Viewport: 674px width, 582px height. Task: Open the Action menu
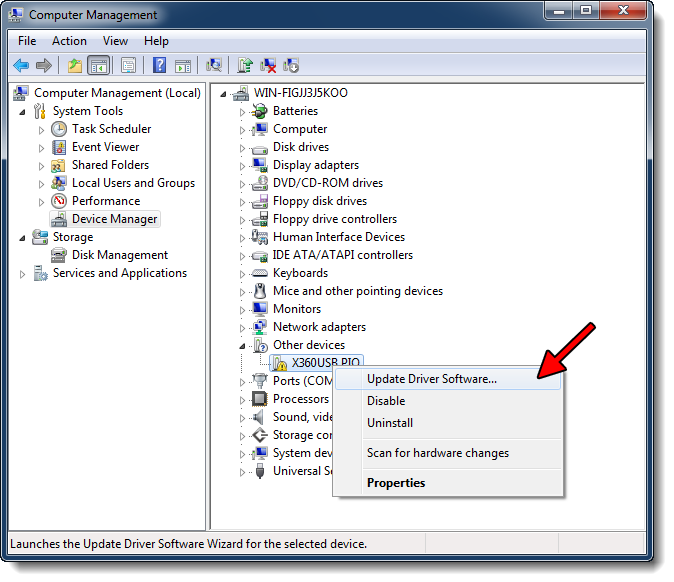pos(69,41)
